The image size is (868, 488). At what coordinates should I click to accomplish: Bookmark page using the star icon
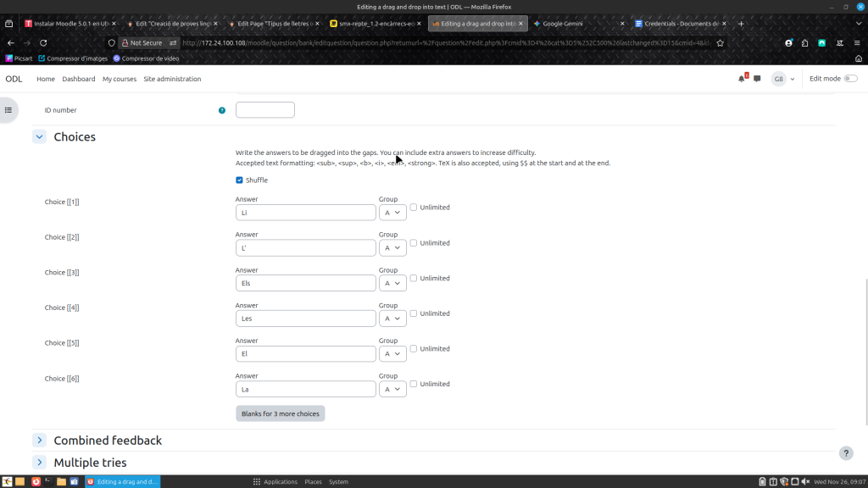720,42
